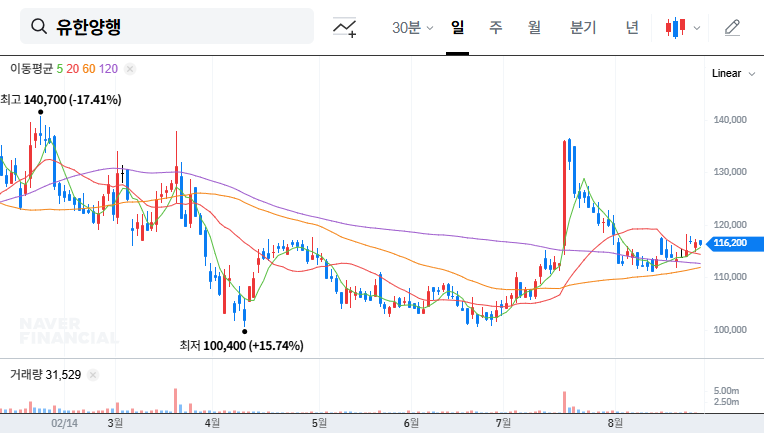Click the search magnifier icon
Image resolution: width=764 pixels, height=433 pixels.
38,26
